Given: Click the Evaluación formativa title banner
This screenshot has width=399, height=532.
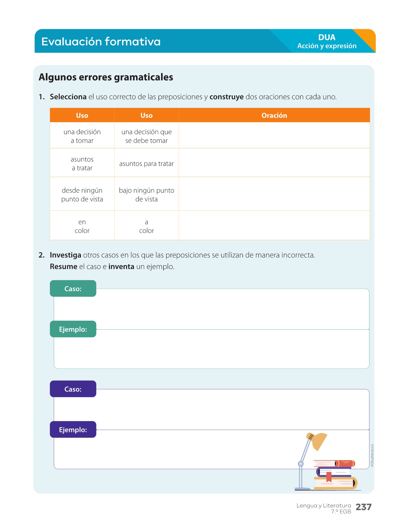Looking at the screenshot, I should (x=101, y=41).
